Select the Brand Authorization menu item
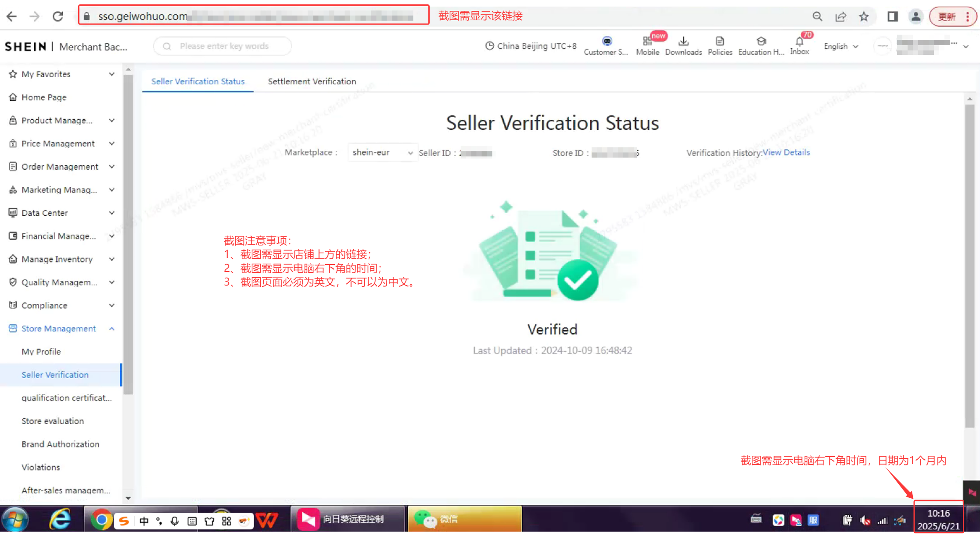Viewport: 980px width, 536px height. point(61,444)
